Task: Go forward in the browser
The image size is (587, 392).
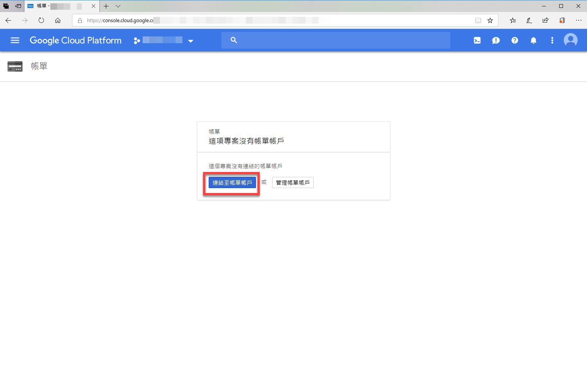Action: 25,20
